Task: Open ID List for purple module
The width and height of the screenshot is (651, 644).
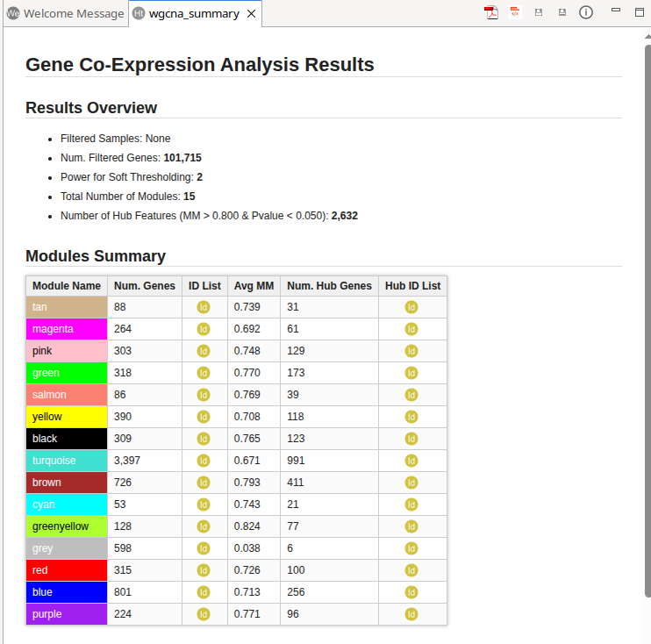Action: coord(204,614)
